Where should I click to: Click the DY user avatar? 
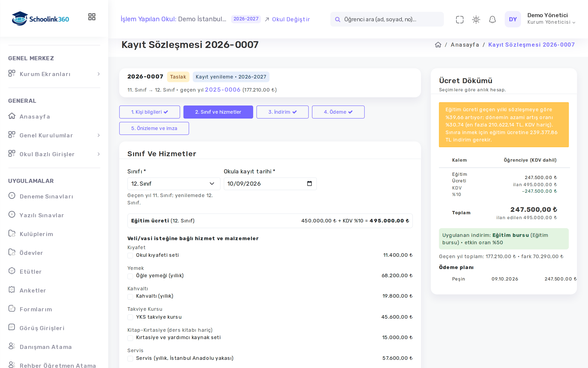(513, 19)
